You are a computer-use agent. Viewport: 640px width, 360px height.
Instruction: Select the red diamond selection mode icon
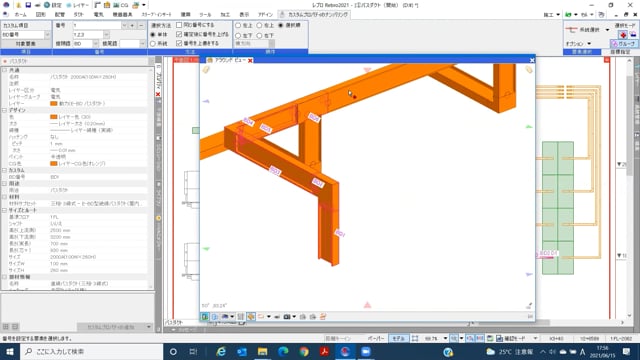623,35
